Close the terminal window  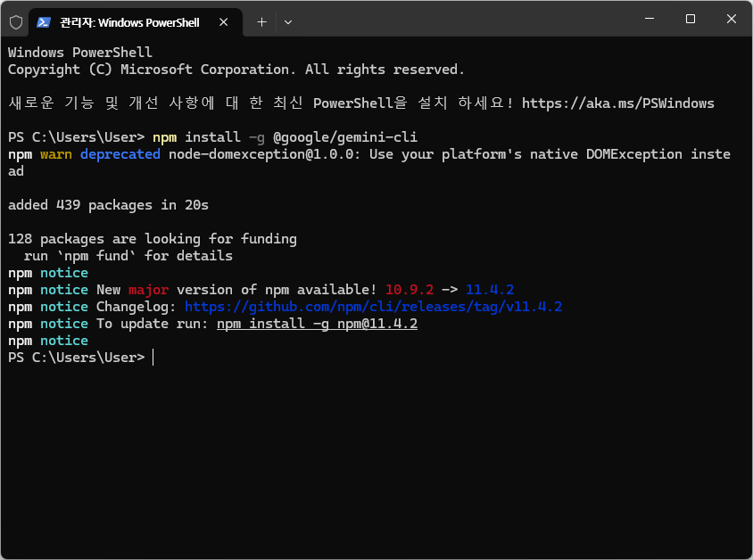pyautogui.click(x=731, y=19)
